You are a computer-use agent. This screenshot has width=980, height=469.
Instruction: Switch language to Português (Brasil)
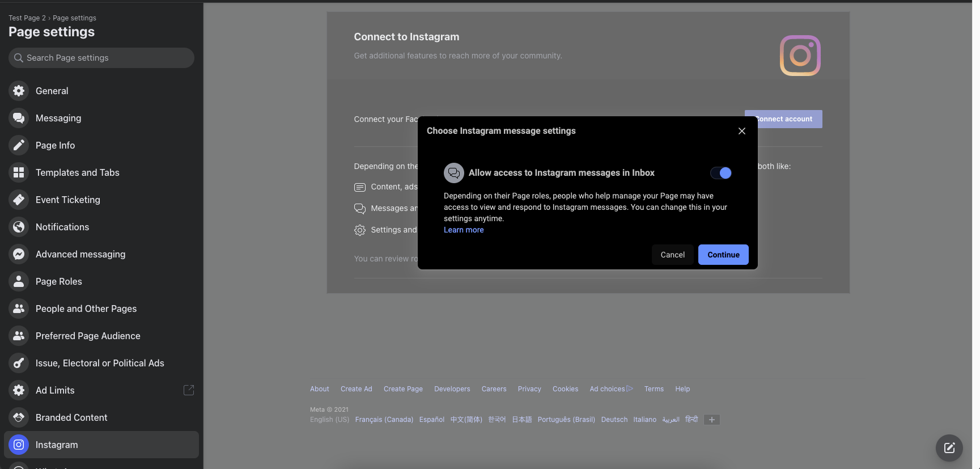point(566,420)
